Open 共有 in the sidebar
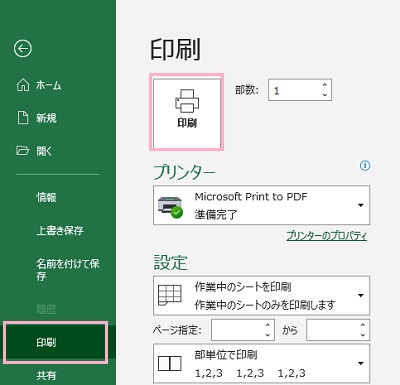The image size is (400, 385). coord(46,376)
